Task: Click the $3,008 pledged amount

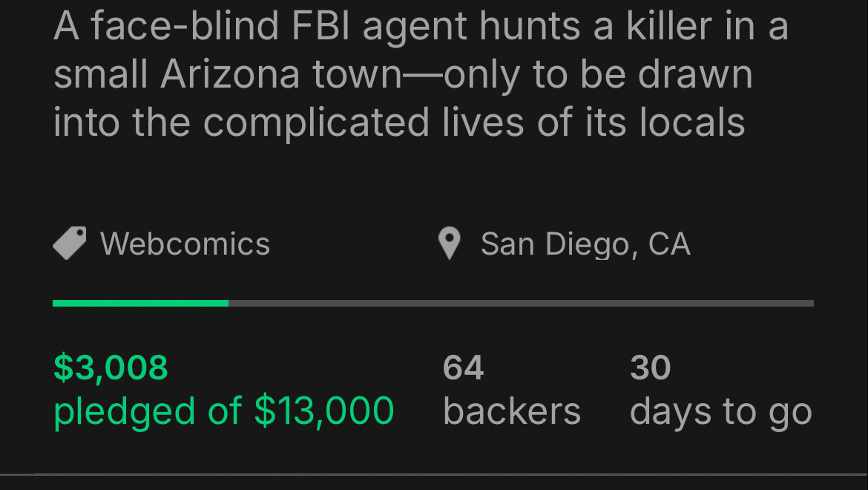Action: click(111, 368)
